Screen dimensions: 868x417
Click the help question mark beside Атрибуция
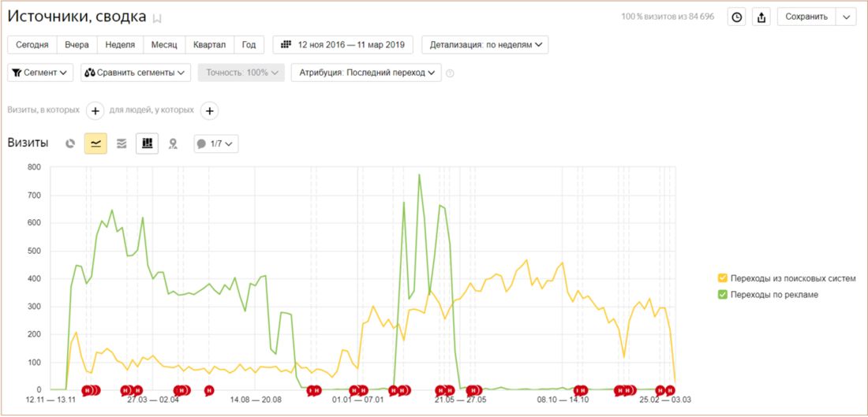pos(450,73)
